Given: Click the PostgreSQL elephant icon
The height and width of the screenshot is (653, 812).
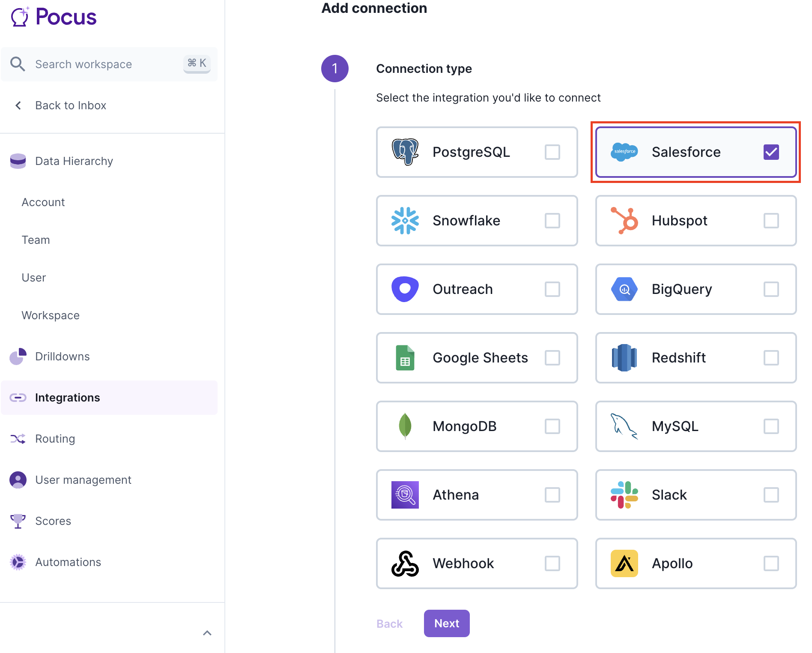Looking at the screenshot, I should (405, 152).
